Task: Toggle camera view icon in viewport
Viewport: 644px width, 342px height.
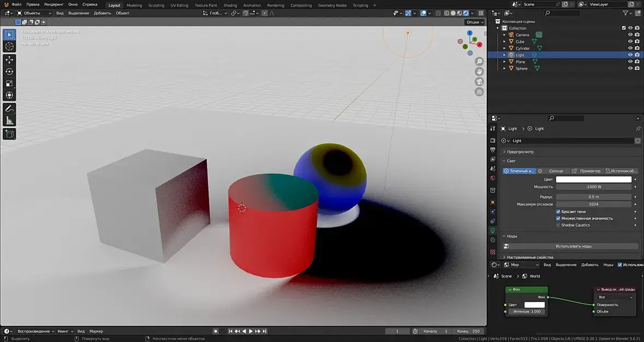Action: [479, 82]
